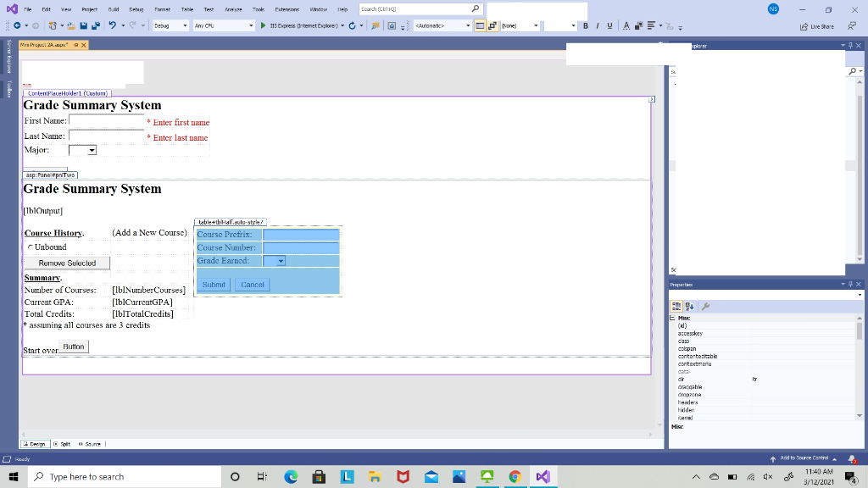Save the current file with Save icon

(84, 25)
